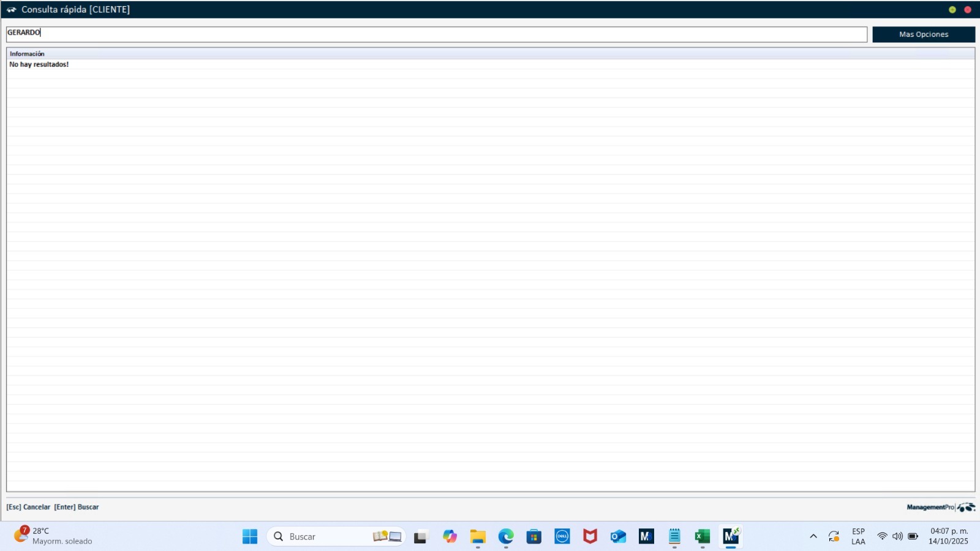Click the Información column header
Viewport: 980px width, 551px height.
click(x=27, y=54)
